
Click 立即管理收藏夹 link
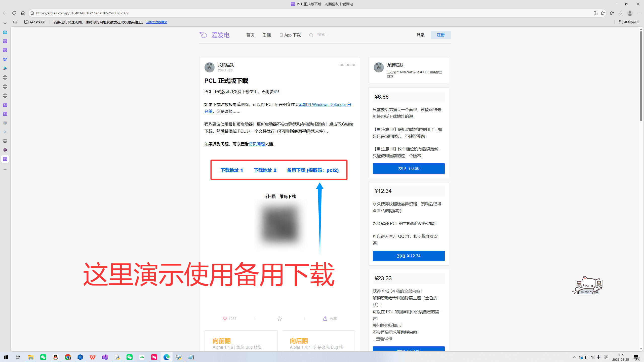point(157,22)
